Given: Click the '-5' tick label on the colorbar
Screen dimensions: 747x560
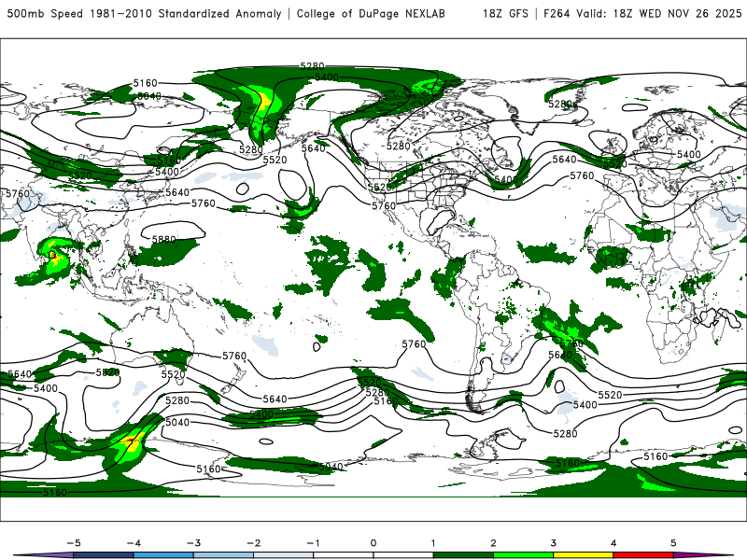Looking at the screenshot, I should click(x=74, y=543).
